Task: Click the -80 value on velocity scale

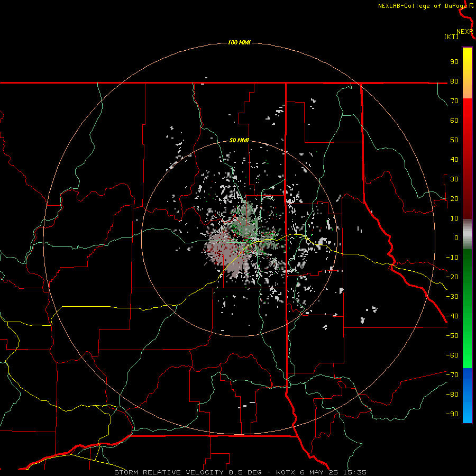Action: point(452,395)
